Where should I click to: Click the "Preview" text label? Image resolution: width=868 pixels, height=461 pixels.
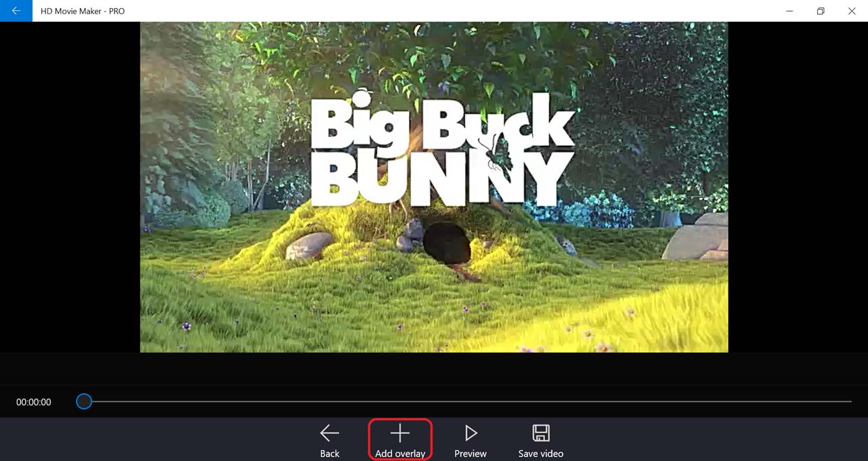471,454
